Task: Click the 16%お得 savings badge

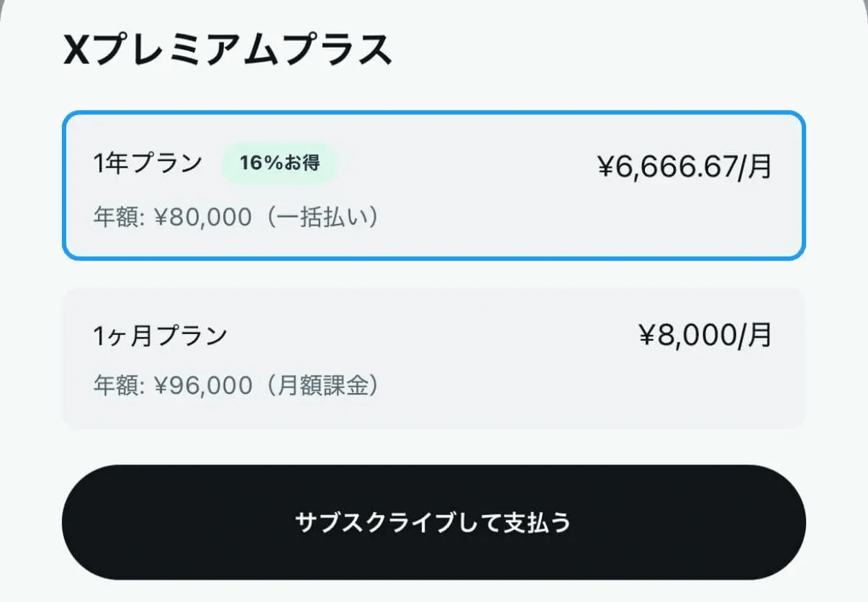Action: 279,163
